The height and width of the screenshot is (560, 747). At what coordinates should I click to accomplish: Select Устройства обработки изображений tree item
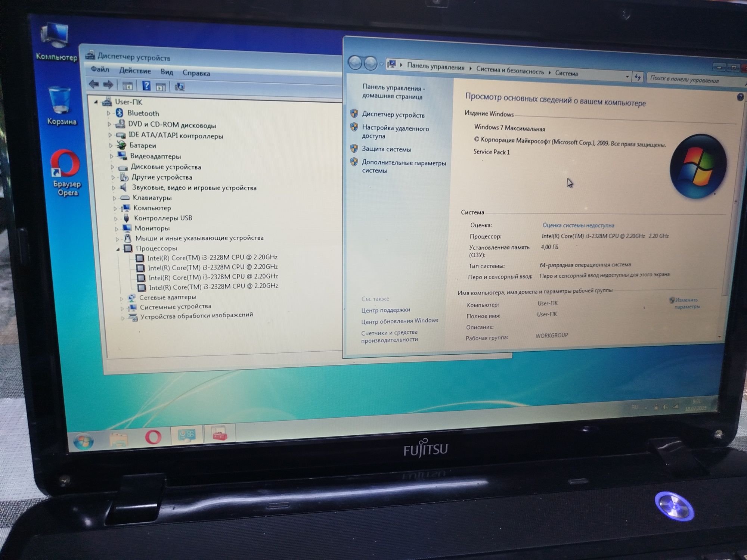click(x=197, y=315)
